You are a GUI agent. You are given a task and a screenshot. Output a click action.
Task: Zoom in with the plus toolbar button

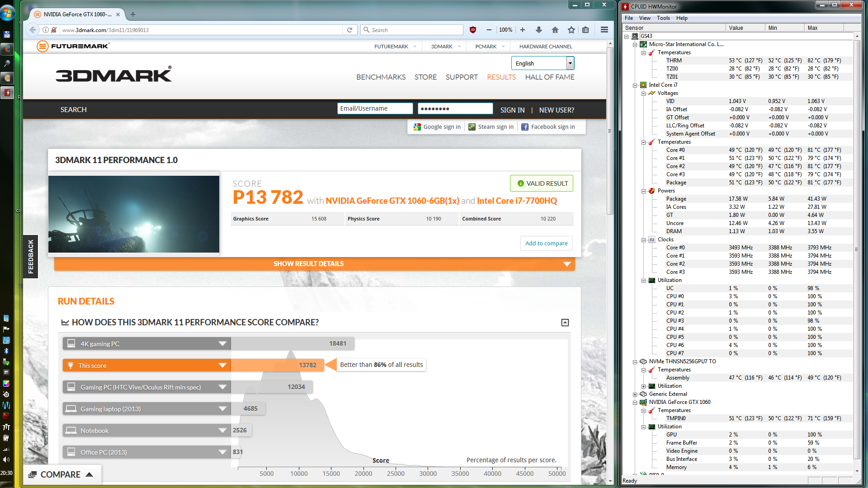coord(523,30)
